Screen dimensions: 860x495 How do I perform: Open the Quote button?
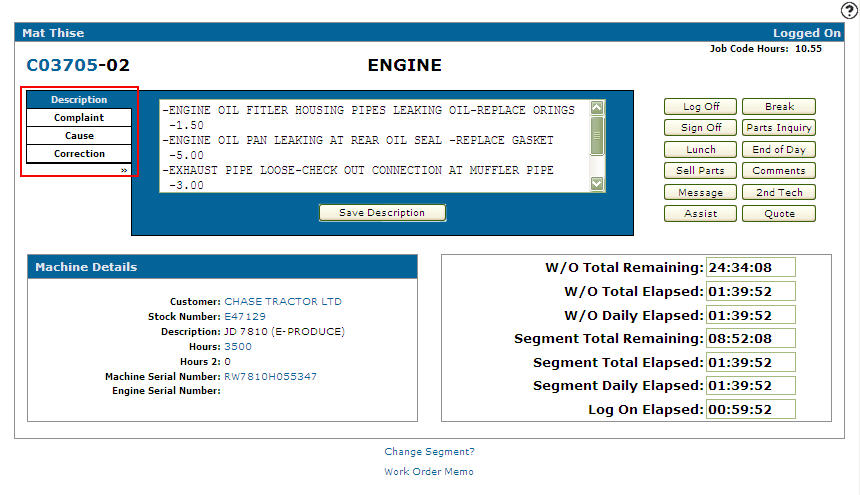[x=779, y=214]
